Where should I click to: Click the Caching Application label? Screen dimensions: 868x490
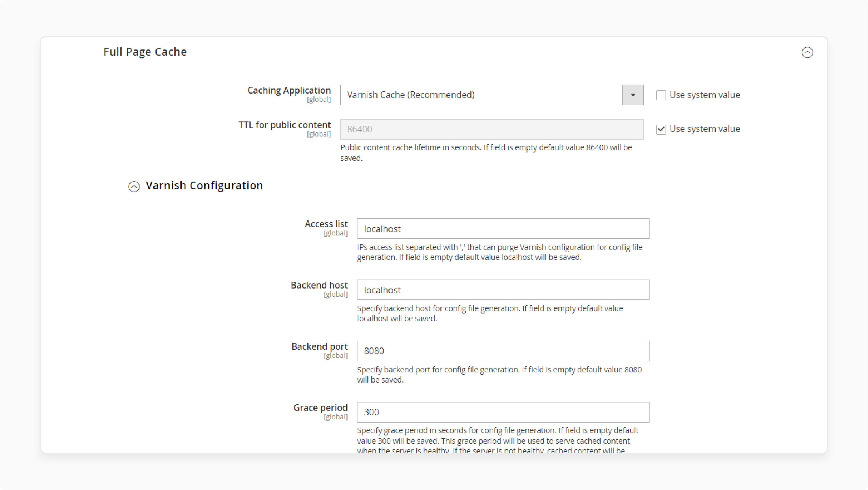pos(289,90)
